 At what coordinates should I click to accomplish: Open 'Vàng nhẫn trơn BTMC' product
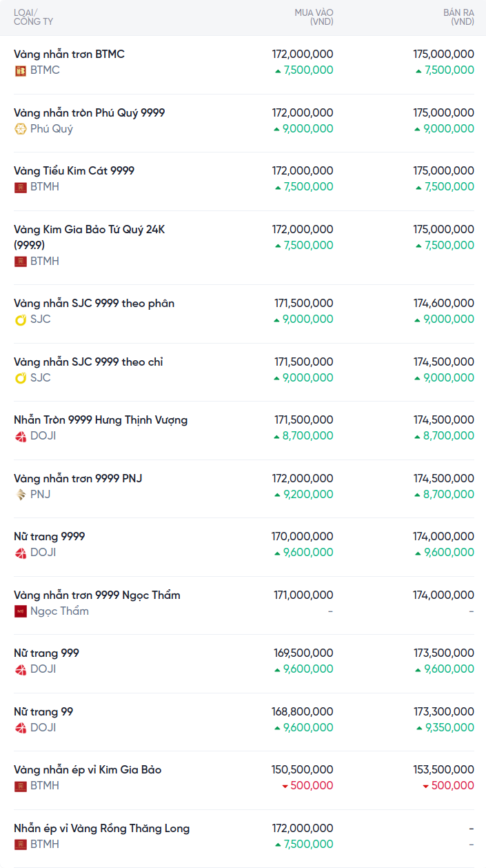coord(69,55)
